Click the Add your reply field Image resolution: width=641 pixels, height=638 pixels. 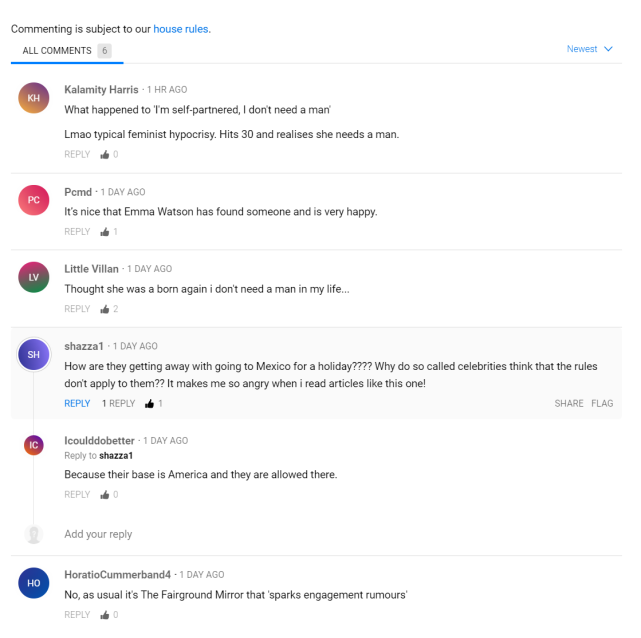[x=98, y=534]
